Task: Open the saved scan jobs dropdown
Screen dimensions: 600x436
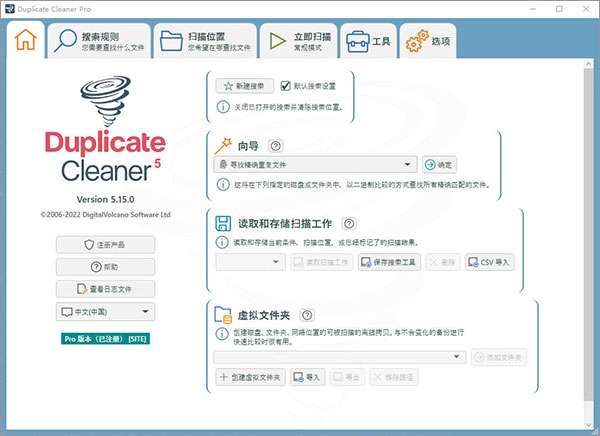Action: [250, 262]
